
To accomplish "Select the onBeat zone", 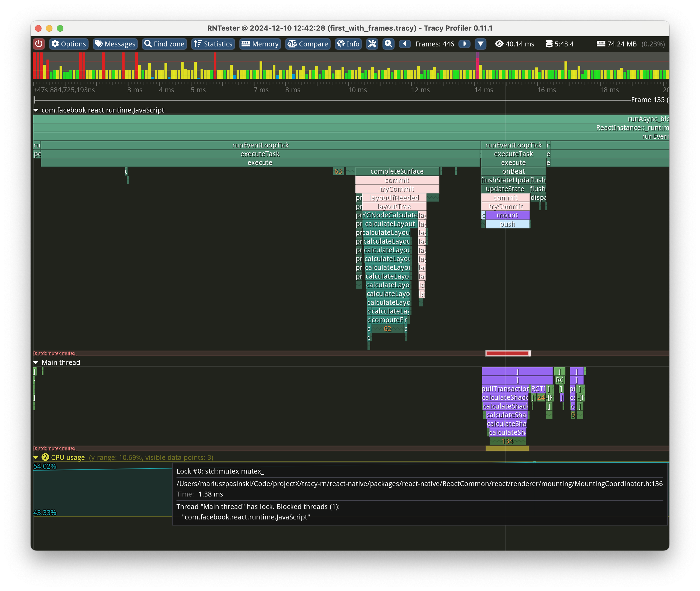I will (513, 171).
